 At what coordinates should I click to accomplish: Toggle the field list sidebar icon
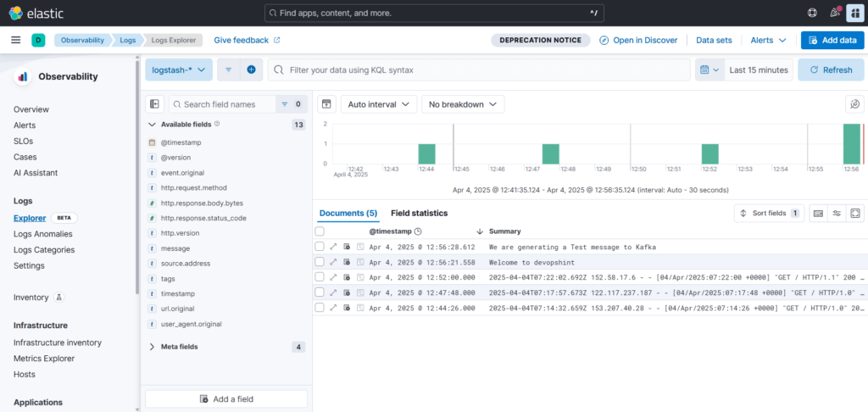[154, 104]
